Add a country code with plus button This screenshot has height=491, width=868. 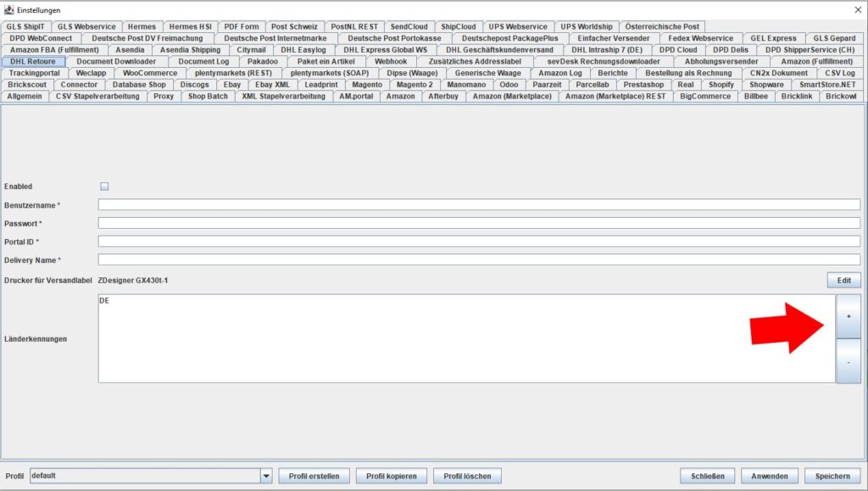click(848, 316)
